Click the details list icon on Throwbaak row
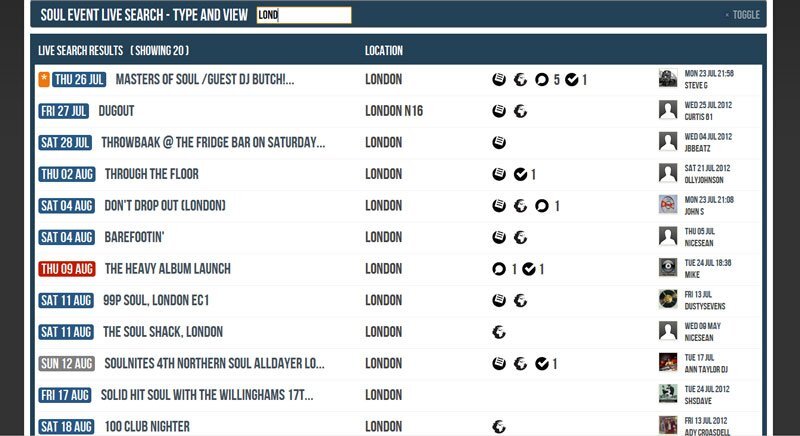Screen dimensions: 800x436 (499, 143)
